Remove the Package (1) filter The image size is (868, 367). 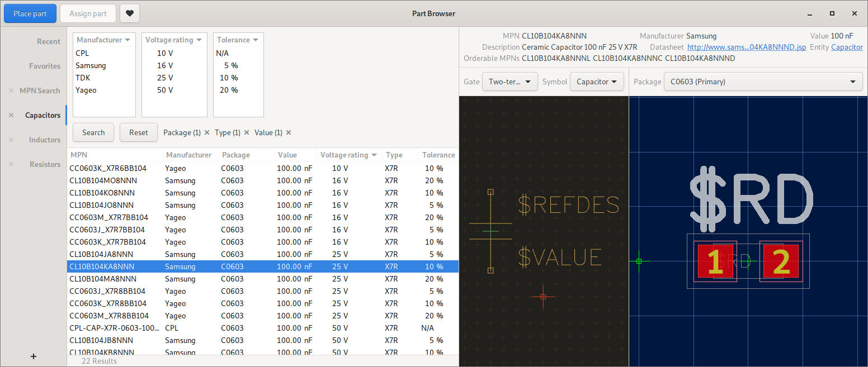tap(207, 132)
